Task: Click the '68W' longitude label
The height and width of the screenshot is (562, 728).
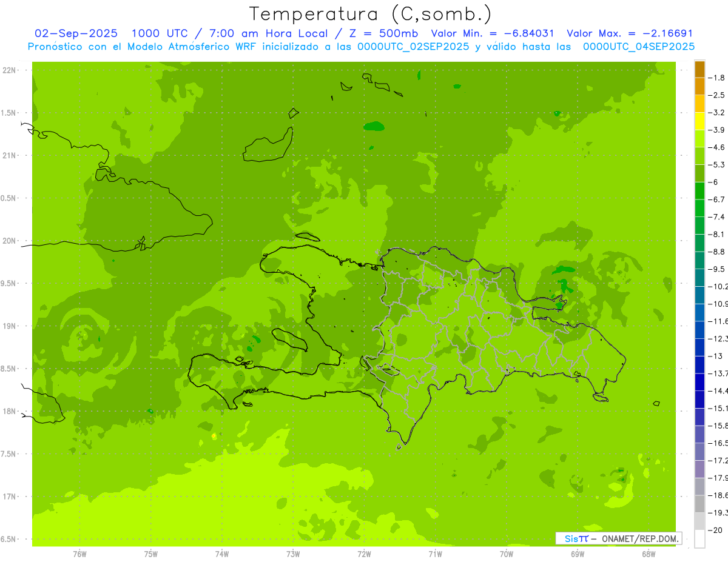Action: click(x=649, y=554)
